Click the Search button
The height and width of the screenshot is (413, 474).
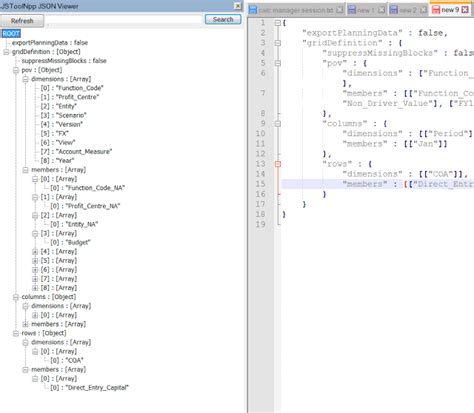tap(223, 19)
